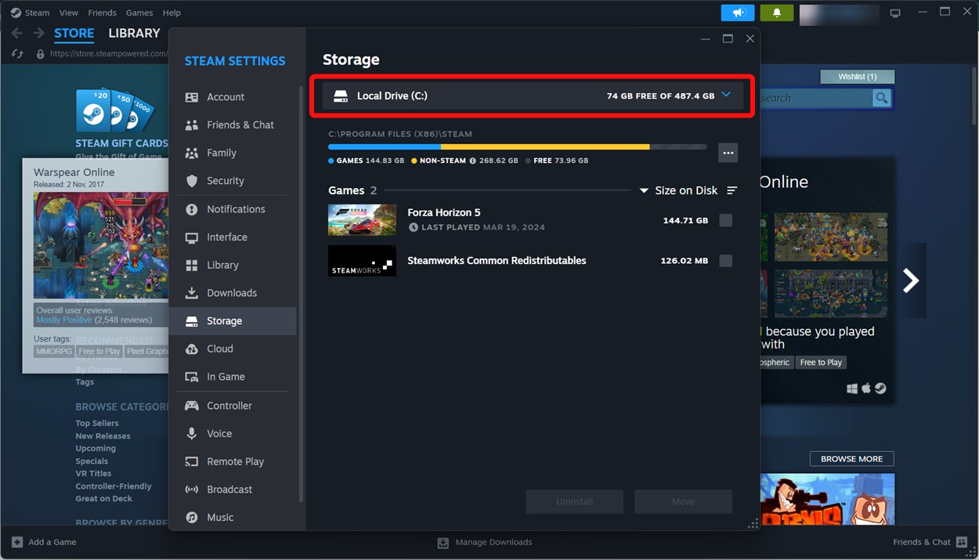Open the Friends menu

pyautogui.click(x=102, y=13)
